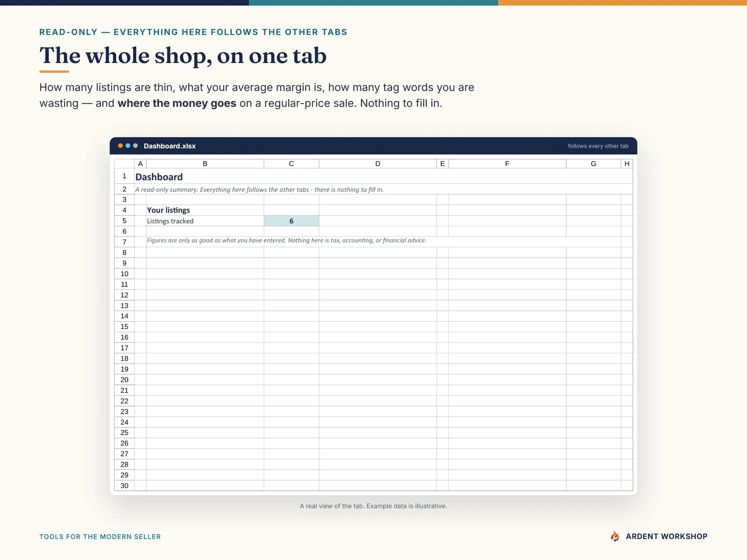
Task: Click the 'ARDENT WORKSHOP' brand name
Action: tap(667, 536)
